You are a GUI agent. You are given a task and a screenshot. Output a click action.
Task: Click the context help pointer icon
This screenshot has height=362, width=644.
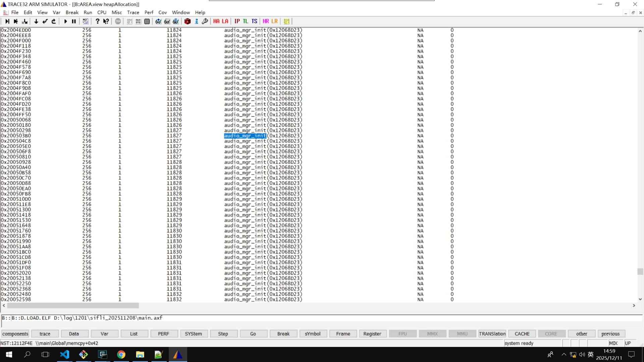106,21
